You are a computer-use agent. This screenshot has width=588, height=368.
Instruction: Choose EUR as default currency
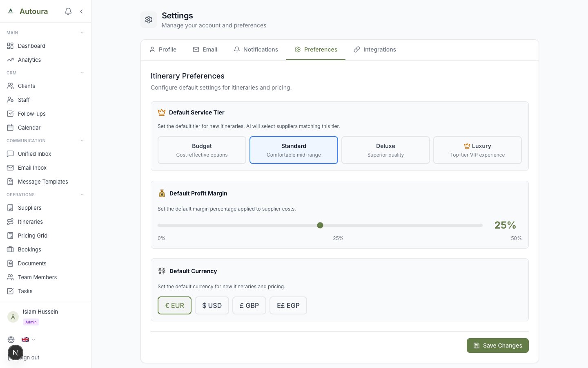(x=174, y=305)
